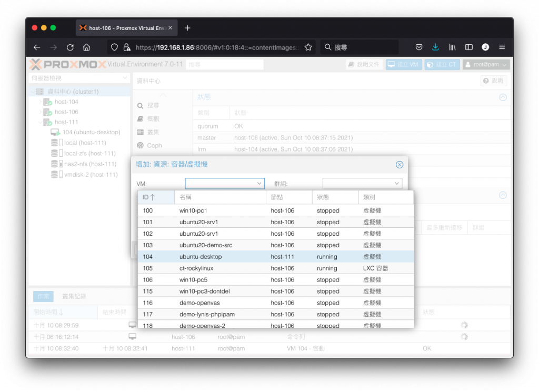Close the host-106 Proxmox browser tab
The width and height of the screenshot is (539, 392).
(x=170, y=28)
